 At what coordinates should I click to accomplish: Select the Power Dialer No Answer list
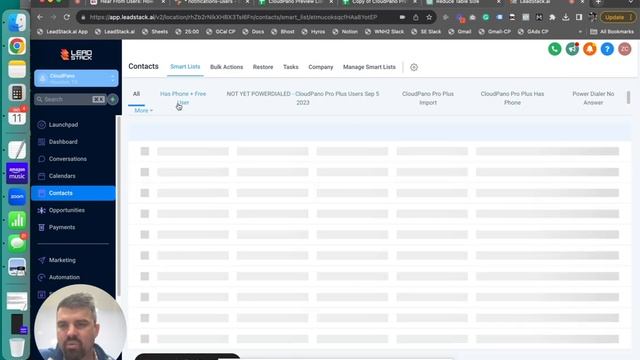point(593,98)
